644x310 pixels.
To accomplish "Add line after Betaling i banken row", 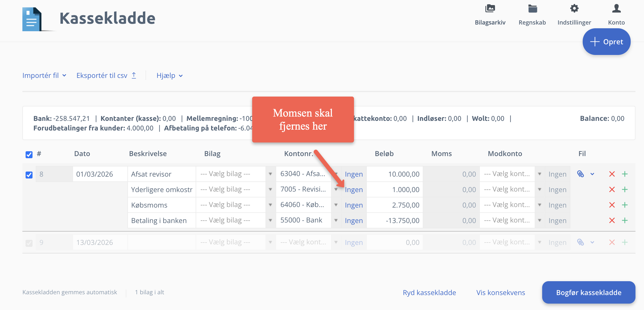I will point(625,221).
